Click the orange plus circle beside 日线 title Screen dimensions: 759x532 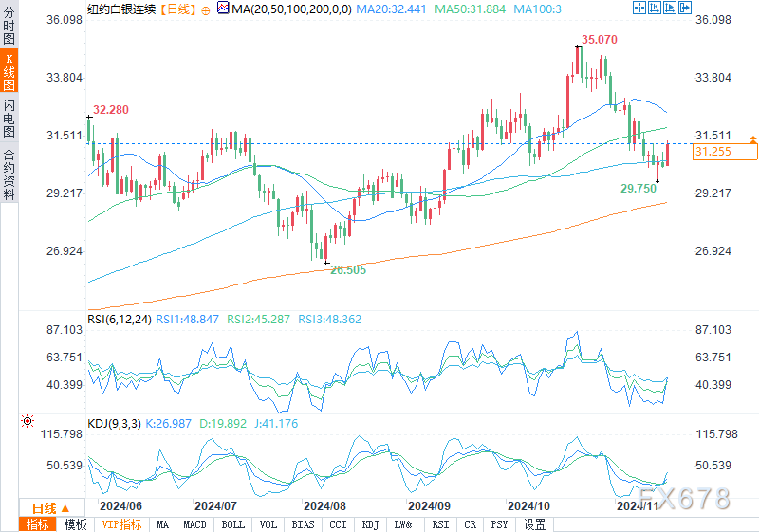(206, 9)
